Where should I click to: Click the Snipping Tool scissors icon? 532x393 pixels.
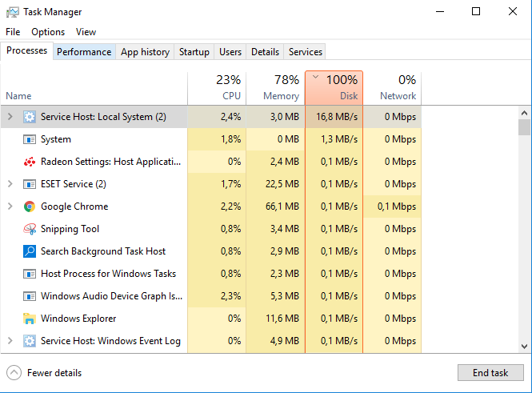(30, 229)
